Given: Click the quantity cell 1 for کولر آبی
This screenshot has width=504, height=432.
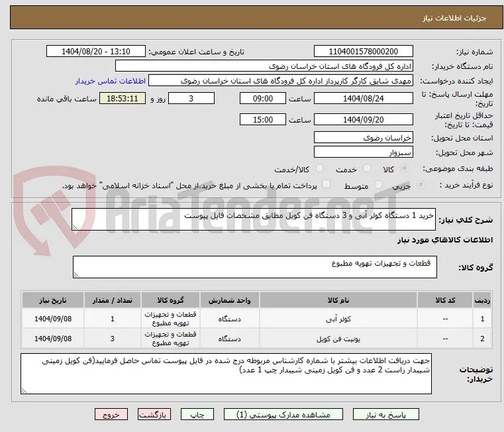Looking at the screenshot, I should 112,319.
